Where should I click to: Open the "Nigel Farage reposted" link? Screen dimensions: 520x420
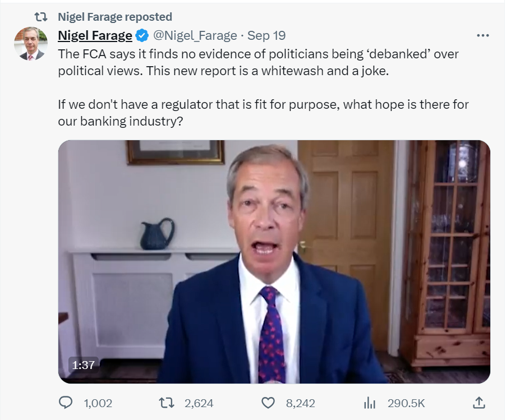(x=115, y=17)
